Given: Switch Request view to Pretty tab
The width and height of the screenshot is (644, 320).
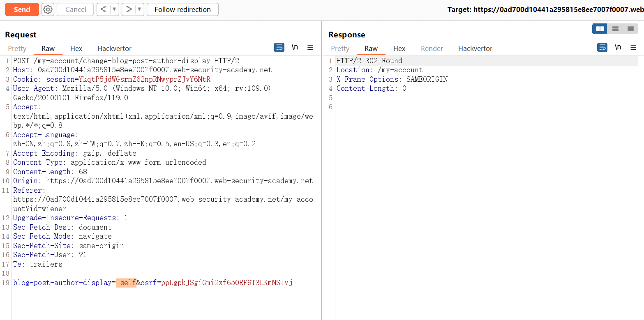Looking at the screenshot, I should point(17,48).
